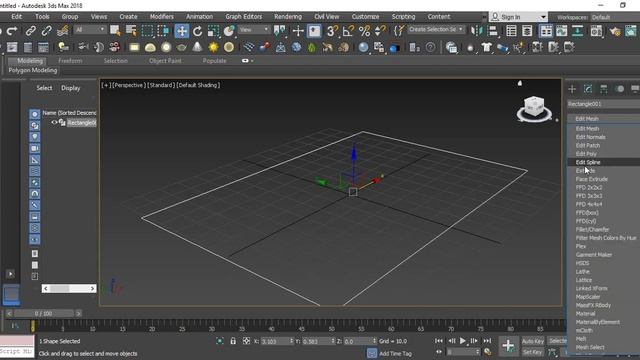Viewport: 640px width, 360px height.
Task: Toggle the Layer Explorer icon
Action: 527,31
